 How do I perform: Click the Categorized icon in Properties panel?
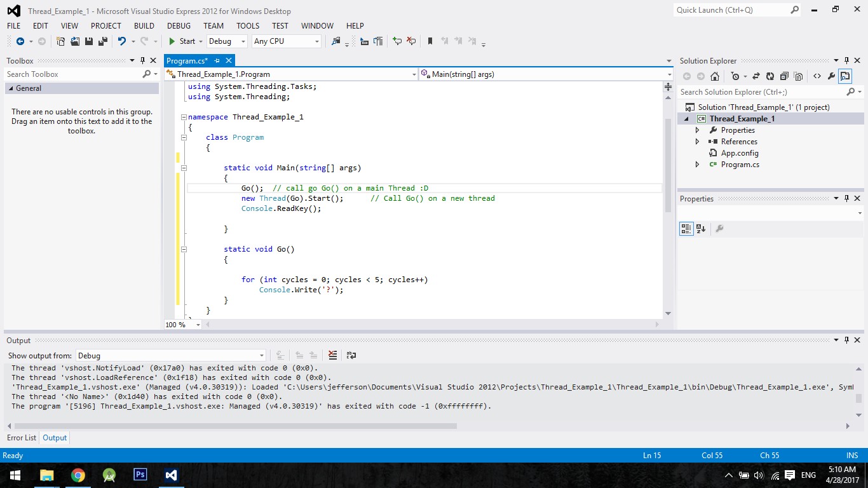click(686, 229)
